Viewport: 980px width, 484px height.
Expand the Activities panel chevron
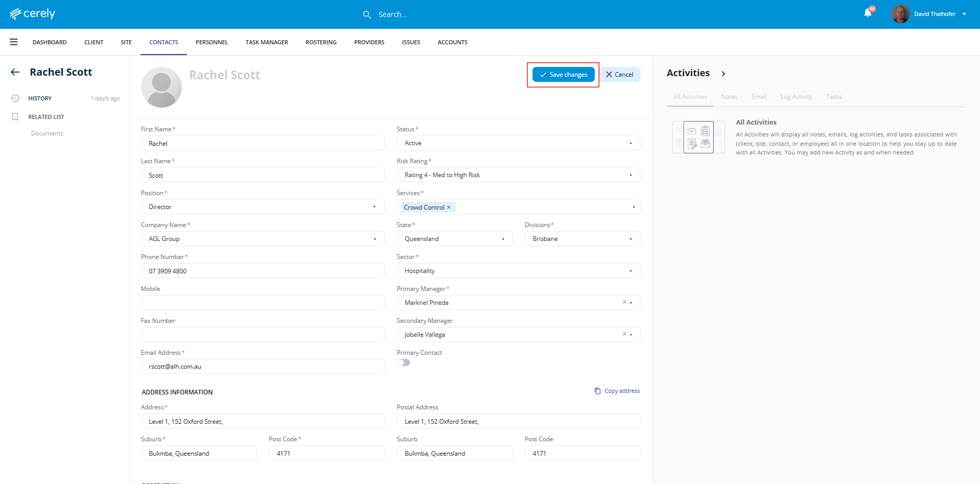point(724,74)
